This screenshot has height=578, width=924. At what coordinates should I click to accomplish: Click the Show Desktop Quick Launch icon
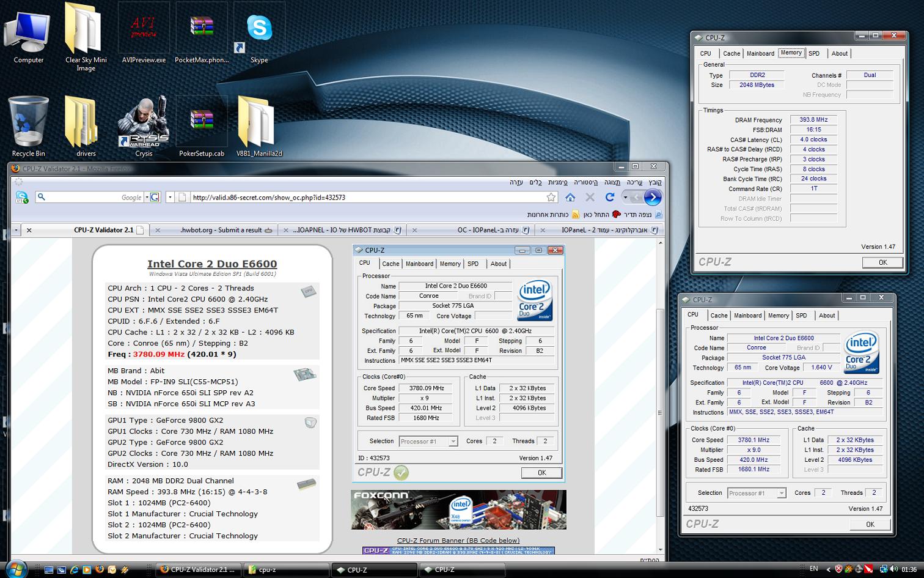49,569
